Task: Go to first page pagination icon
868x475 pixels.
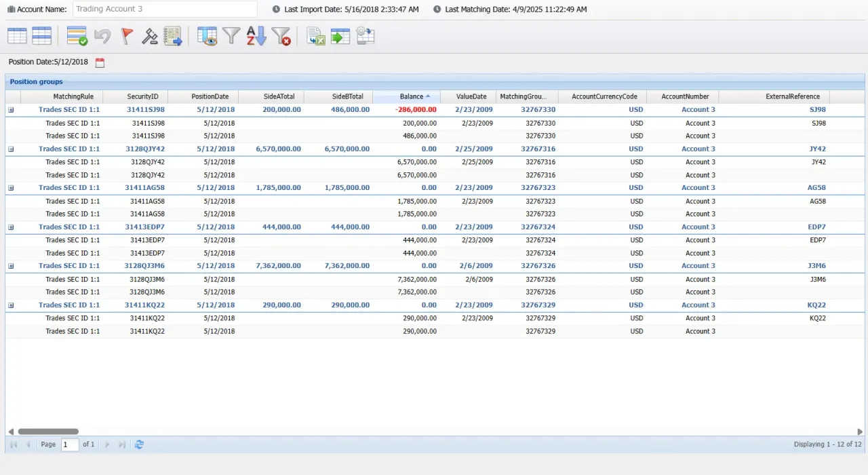Action: 14,444
